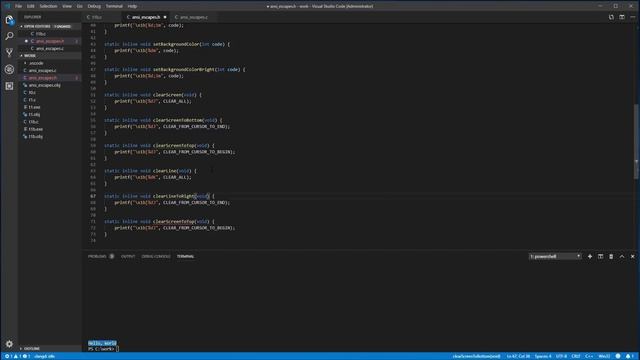Open the Edit menu
The image size is (640, 360).
pos(31,6)
